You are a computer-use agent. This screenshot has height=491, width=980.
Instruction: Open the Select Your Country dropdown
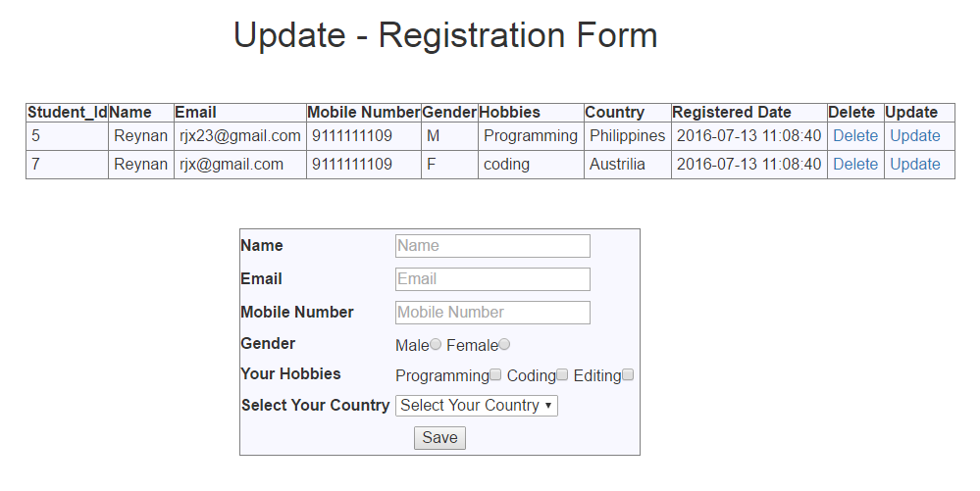(477, 406)
